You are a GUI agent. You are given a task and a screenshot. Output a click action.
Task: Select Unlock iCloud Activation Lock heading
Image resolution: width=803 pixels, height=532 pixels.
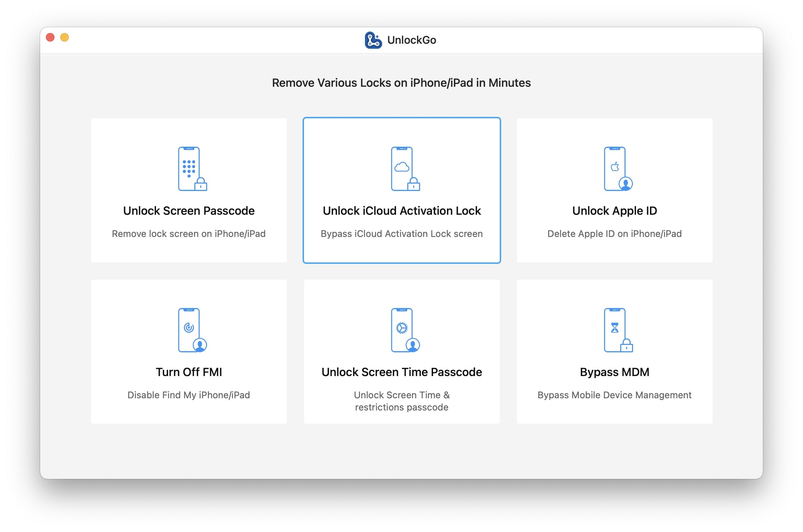(401, 211)
